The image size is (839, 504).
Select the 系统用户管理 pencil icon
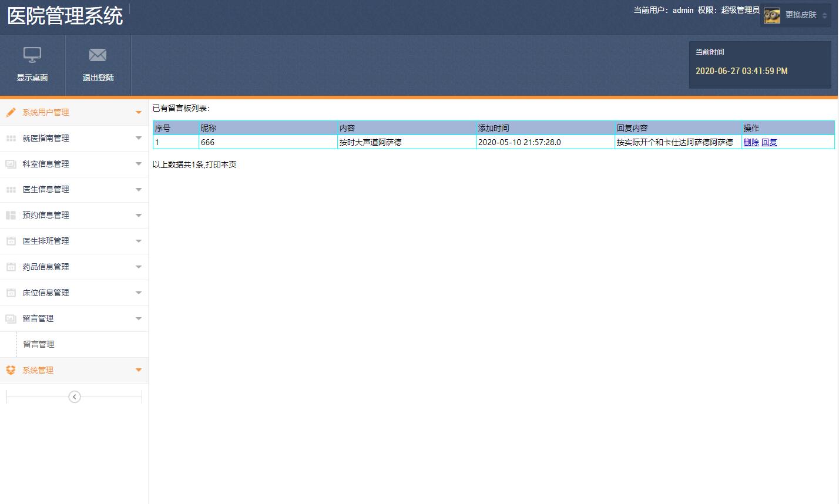pos(10,112)
